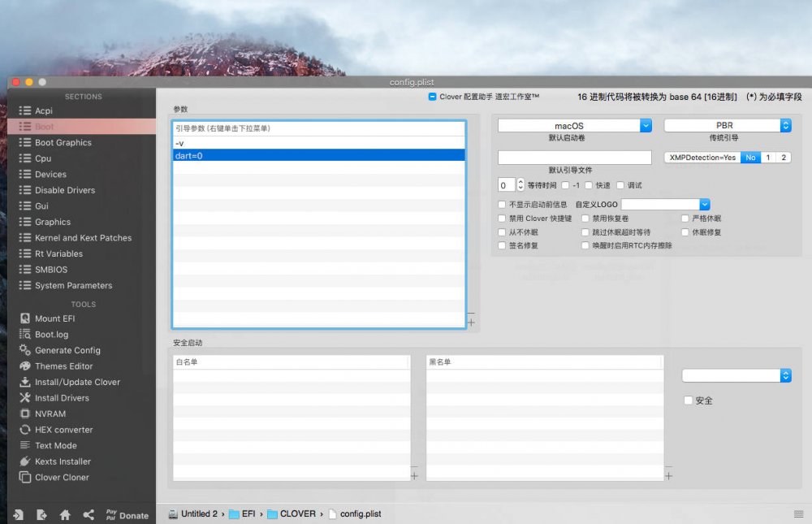The image size is (812, 524).
Task: Click the share icon in the bottom bar
Action: [89, 515]
